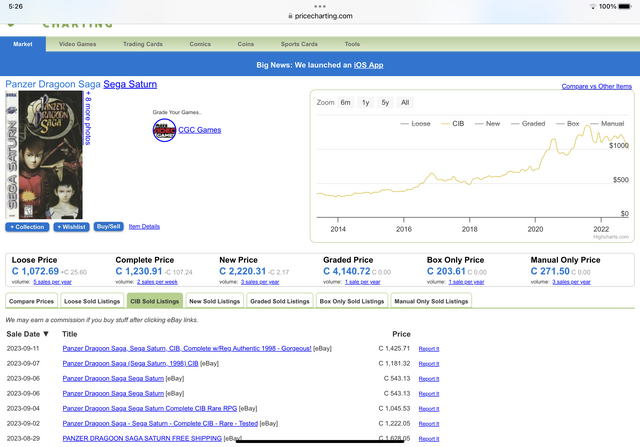640x447 pixels.
Task: Toggle the Loose series in chart legend
Action: click(x=416, y=124)
